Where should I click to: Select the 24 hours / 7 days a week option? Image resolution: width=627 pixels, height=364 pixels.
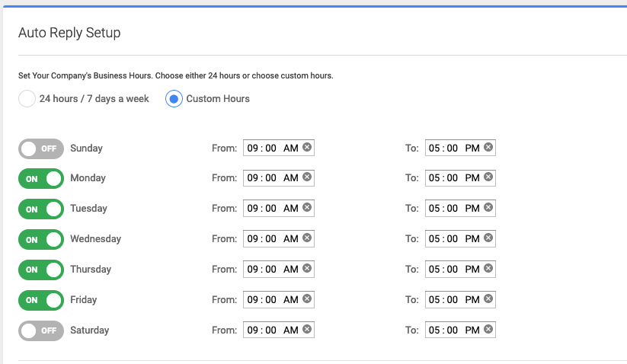tap(27, 99)
